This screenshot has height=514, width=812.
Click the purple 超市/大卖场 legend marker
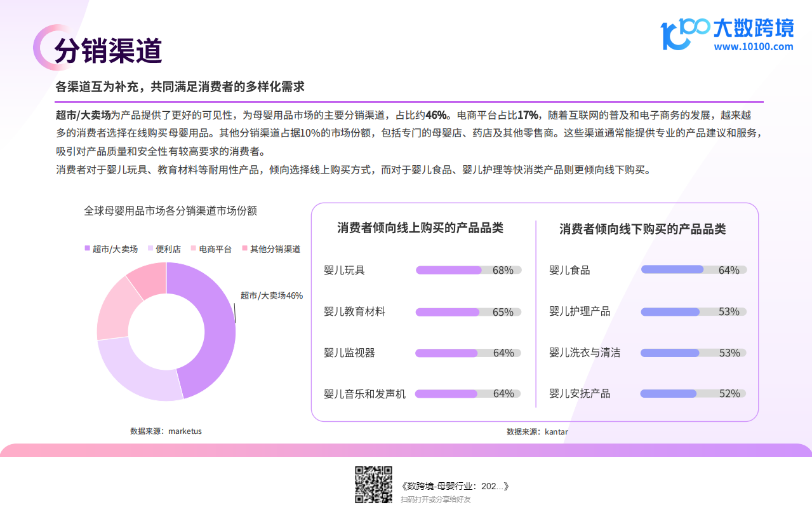click(88, 249)
